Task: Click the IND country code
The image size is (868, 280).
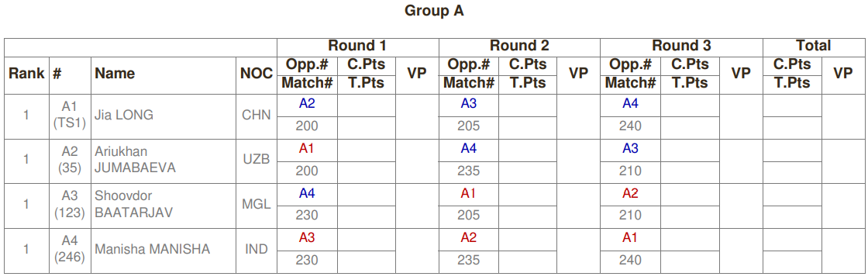Action: click(x=257, y=250)
